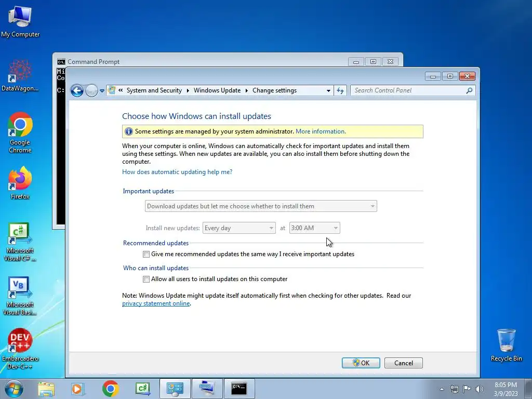Go to Windows Update breadcrumb
This screenshot has width=532, height=399.
(217, 90)
